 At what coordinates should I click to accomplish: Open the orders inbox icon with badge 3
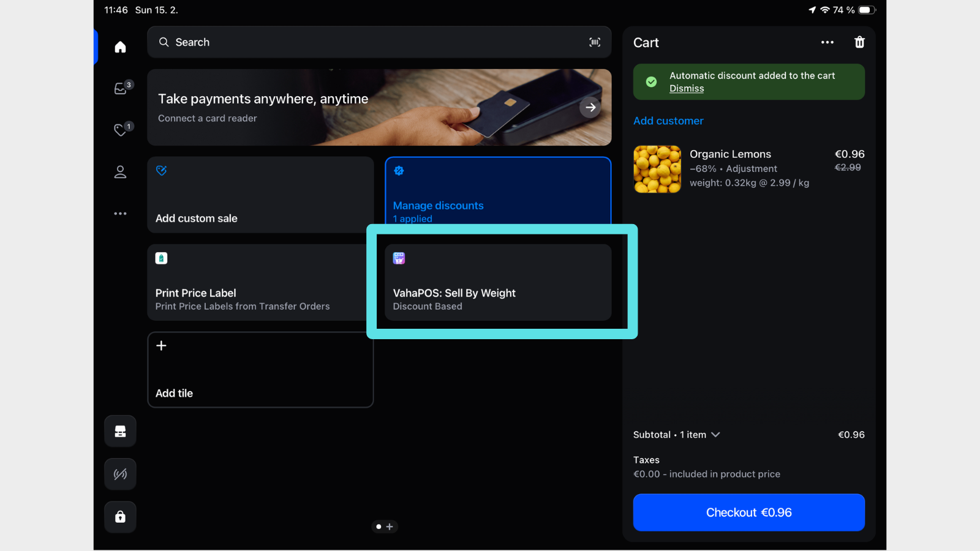121,89
